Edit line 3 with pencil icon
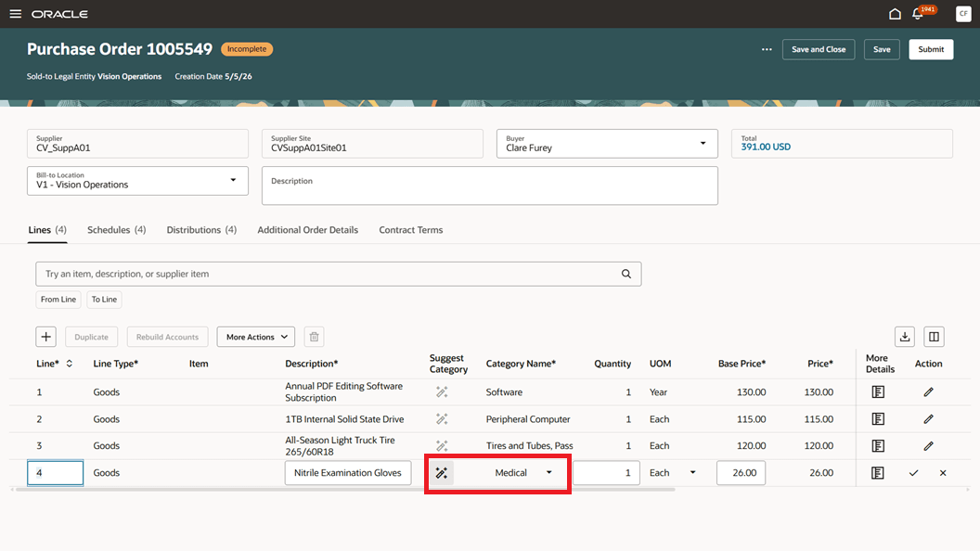This screenshot has height=551, width=980. pyautogui.click(x=928, y=446)
